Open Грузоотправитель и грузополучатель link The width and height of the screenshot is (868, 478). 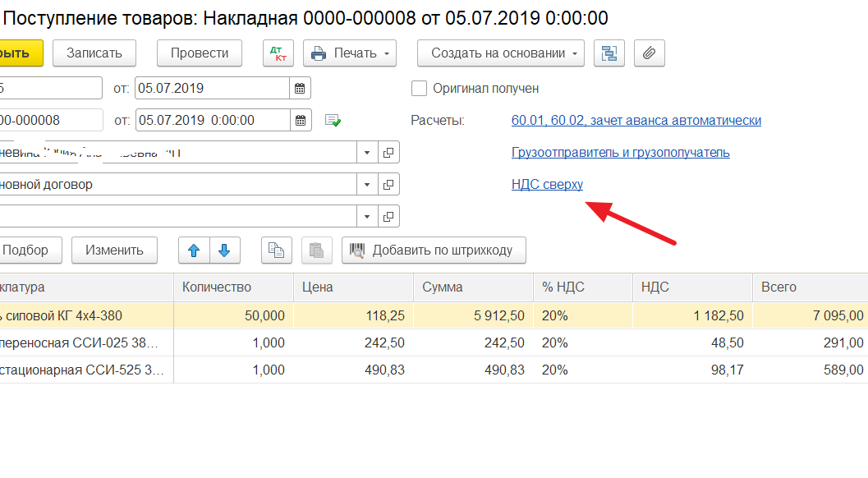[x=620, y=153]
